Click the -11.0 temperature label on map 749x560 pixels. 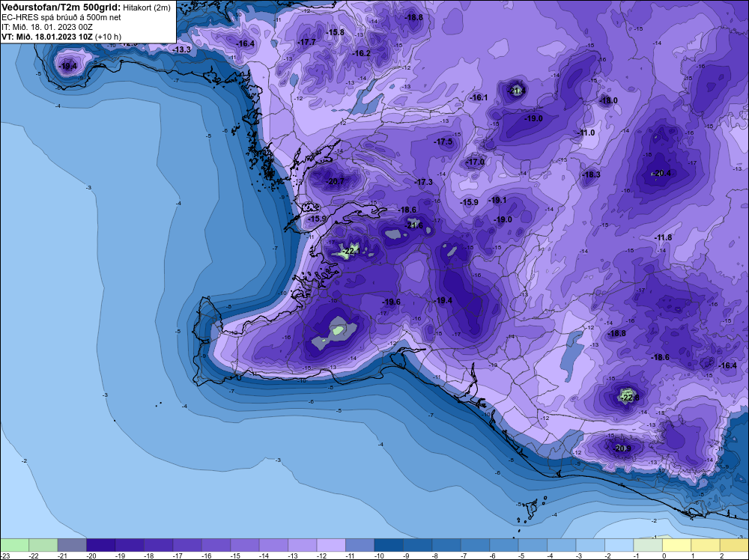(586, 133)
